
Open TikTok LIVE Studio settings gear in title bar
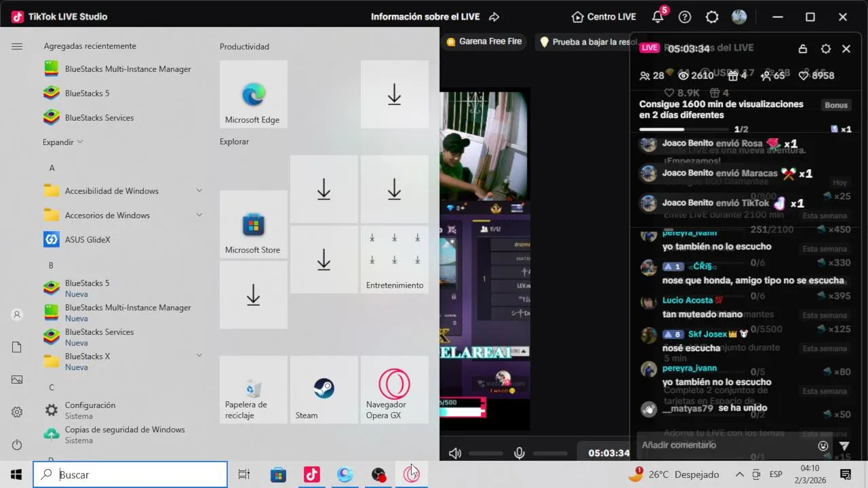[x=712, y=17]
